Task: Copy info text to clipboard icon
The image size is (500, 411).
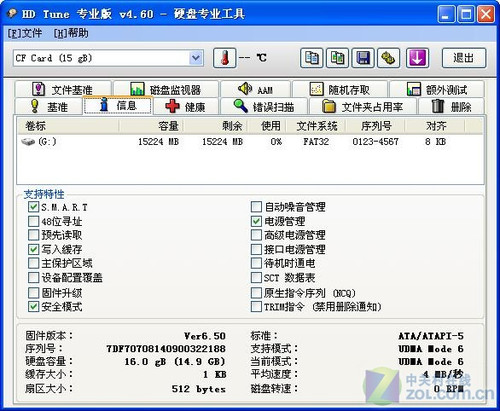Action: coord(311,58)
